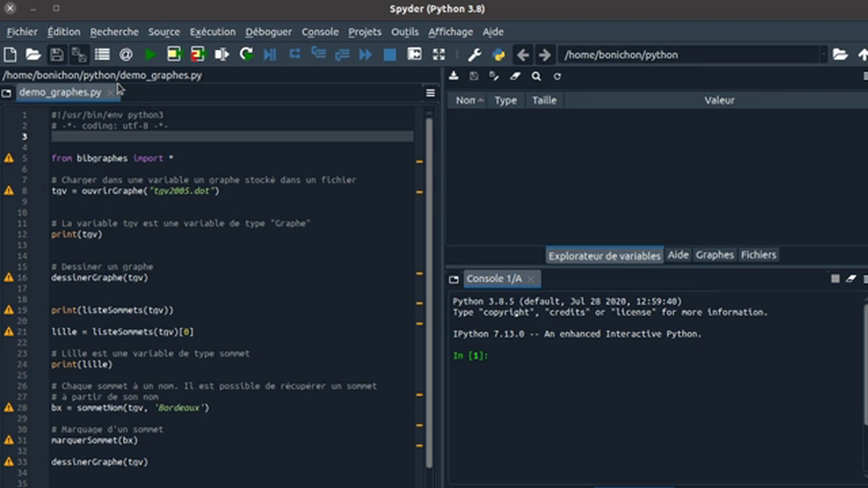Open the Déboguer menu
Viewport: 868px width, 488px height.
click(269, 32)
